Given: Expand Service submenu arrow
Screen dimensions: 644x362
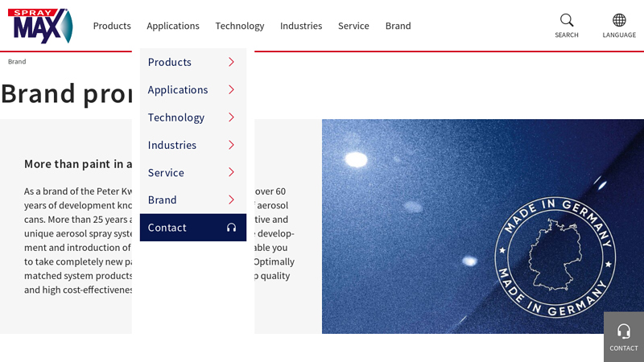Looking at the screenshot, I should (x=231, y=172).
